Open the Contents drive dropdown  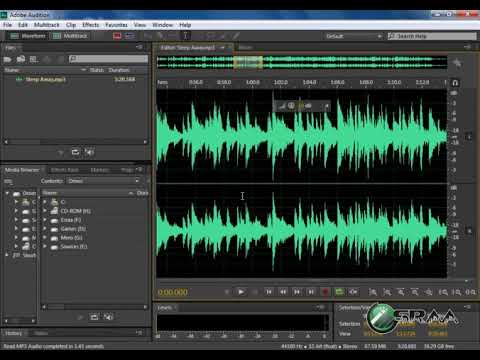tap(104, 181)
